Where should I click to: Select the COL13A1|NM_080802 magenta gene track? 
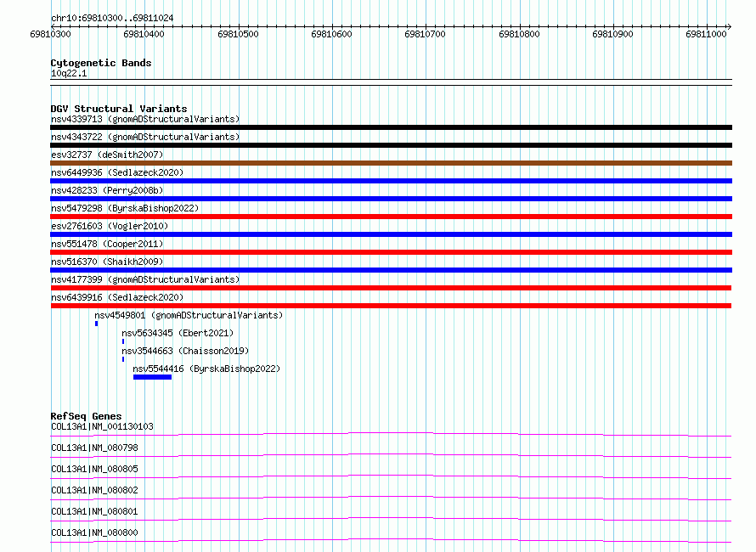pyautogui.click(x=391, y=498)
